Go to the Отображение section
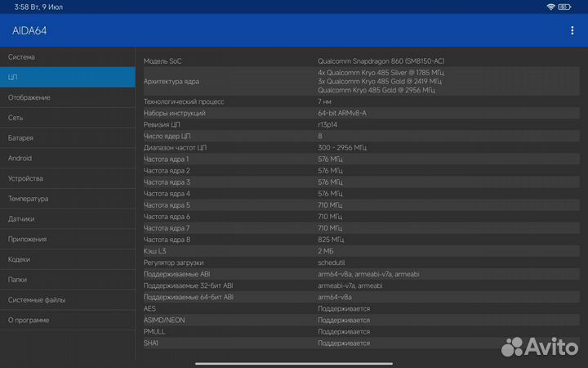Image resolution: width=588 pixels, height=368 pixels. (67, 97)
